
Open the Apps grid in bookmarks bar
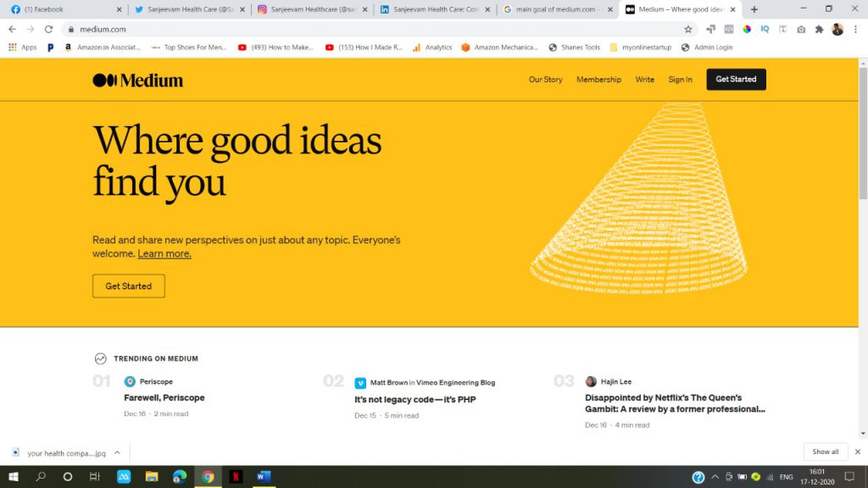[22, 47]
